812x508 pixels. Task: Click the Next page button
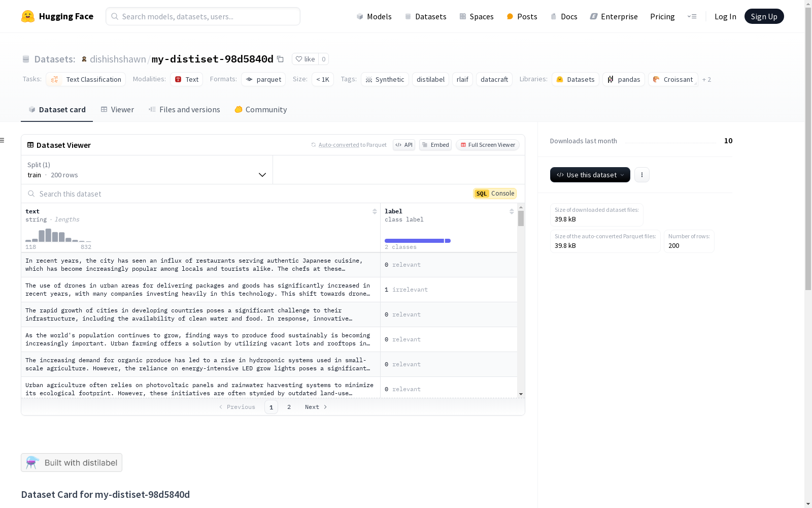[x=316, y=407]
